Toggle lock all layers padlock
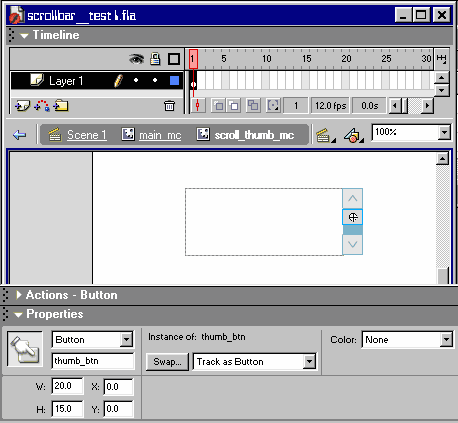The width and height of the screenshot is (458, 423). point(155,59)
